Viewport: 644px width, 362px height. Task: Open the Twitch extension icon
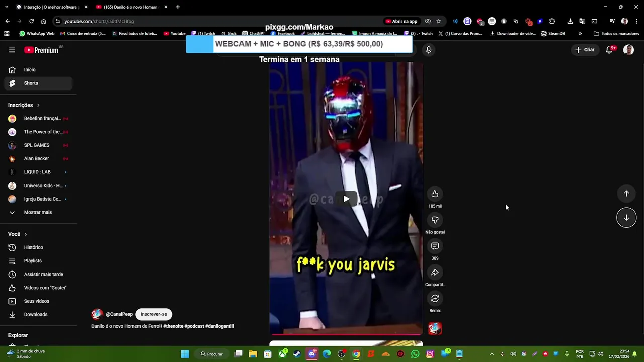click(x=467, y=21)
